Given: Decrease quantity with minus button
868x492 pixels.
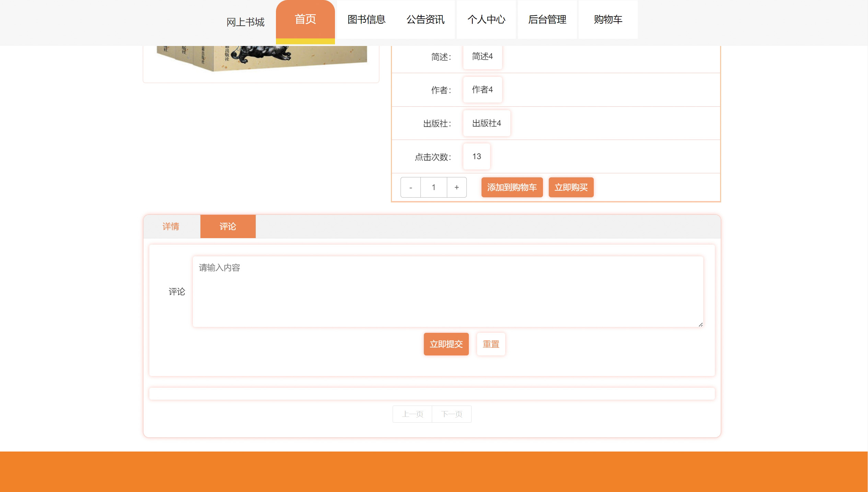Looking at the screenshot, I should click(410, 187).
